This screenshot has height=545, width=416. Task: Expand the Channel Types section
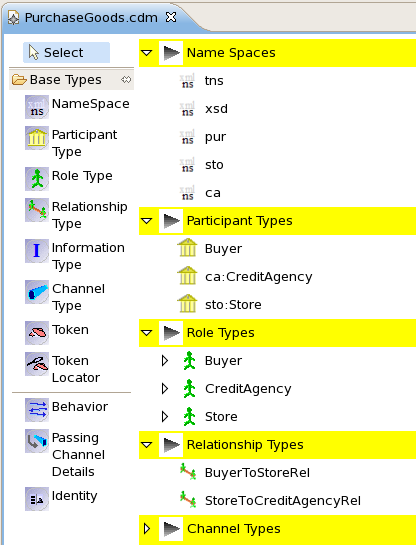coord(147,529)
